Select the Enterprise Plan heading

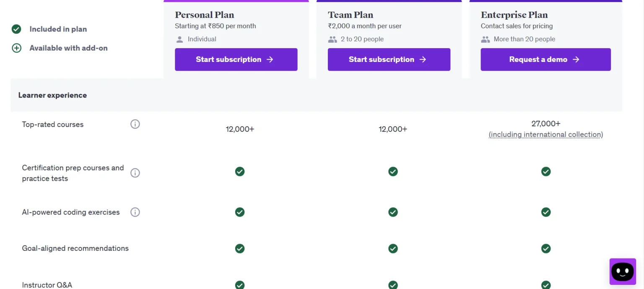click(x=514, y=15)
